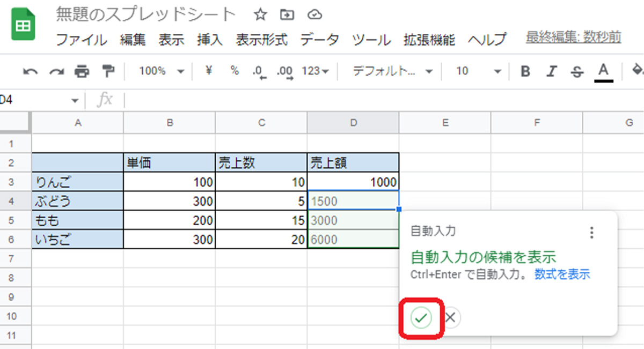
Task: Select the suggested 6000 cell
Action: (x=353, y=240)
